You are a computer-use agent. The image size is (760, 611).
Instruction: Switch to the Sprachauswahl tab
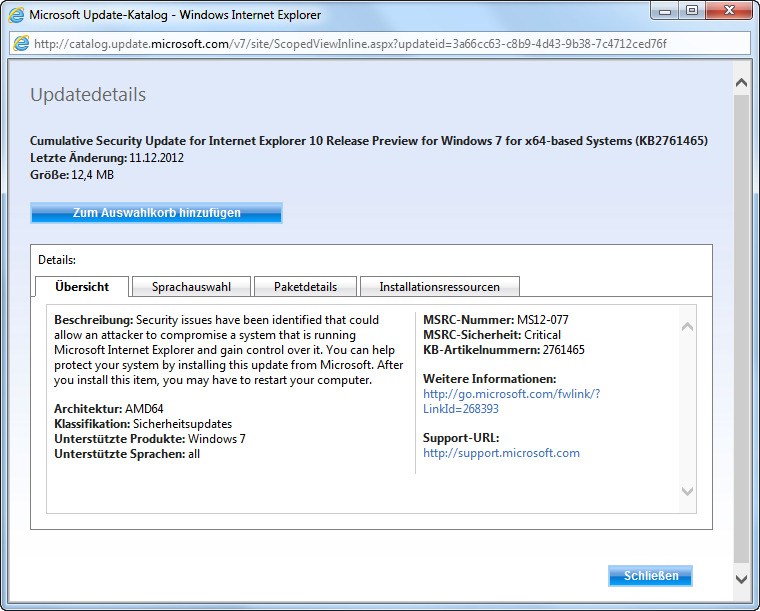click(191, 287)
